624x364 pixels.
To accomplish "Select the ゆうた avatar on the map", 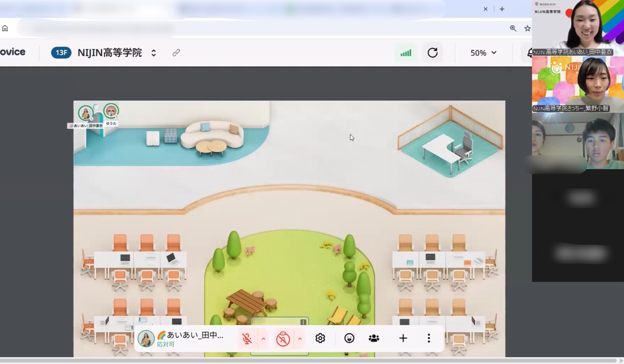I will [111, 111].
